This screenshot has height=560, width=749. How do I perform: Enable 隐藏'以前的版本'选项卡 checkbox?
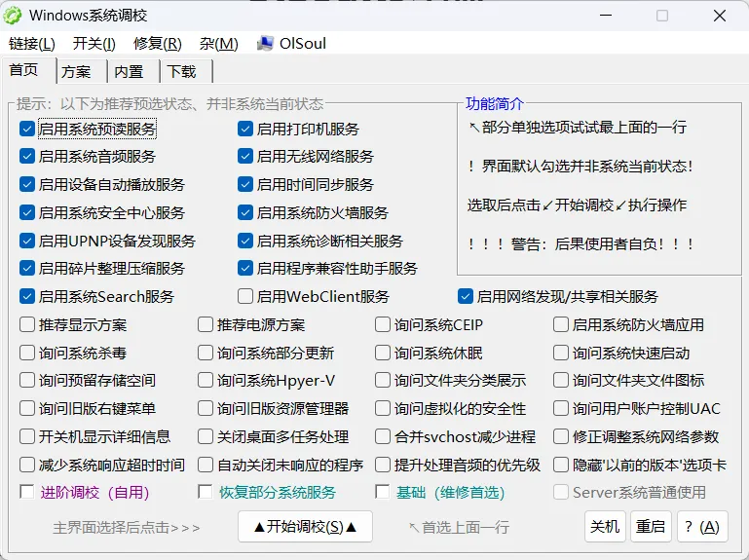(561, 465)
